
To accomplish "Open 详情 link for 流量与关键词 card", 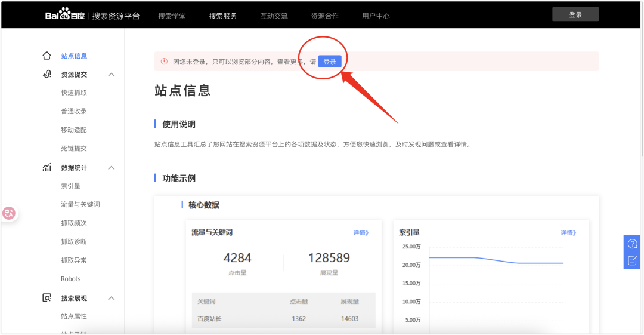I will pyautogui.click(x=361, y=232).
